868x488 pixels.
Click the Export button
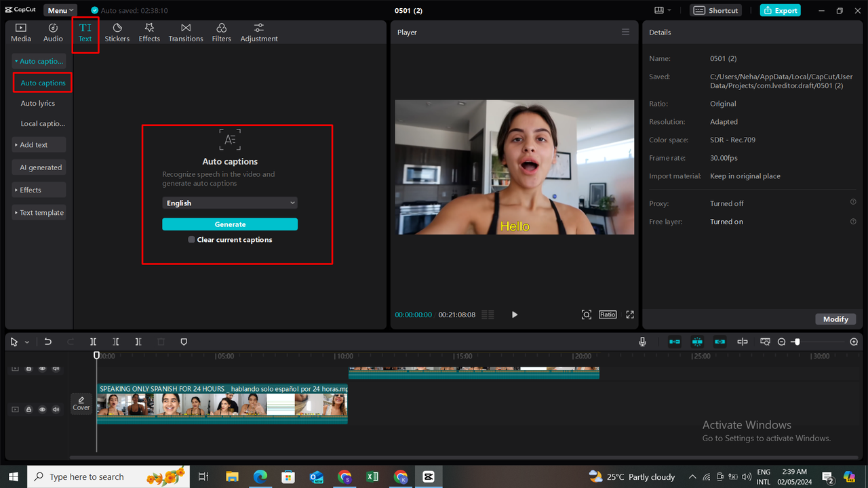point(780,10)
